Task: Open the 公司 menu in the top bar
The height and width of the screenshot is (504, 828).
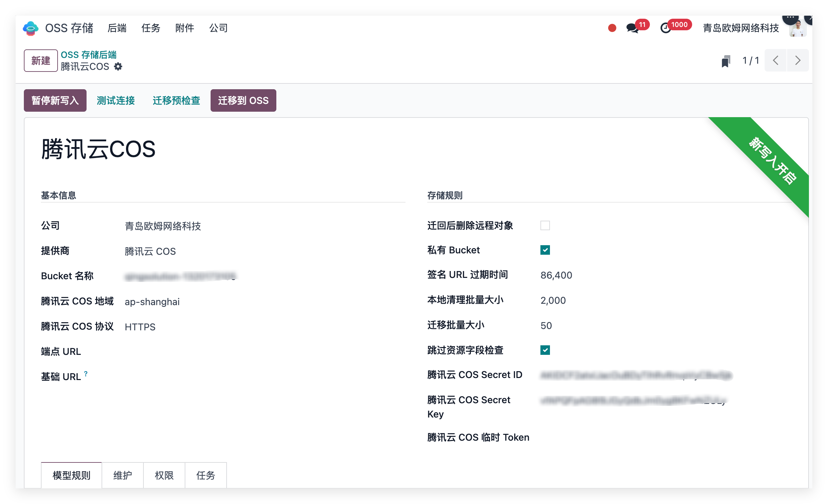Action: 218,28
